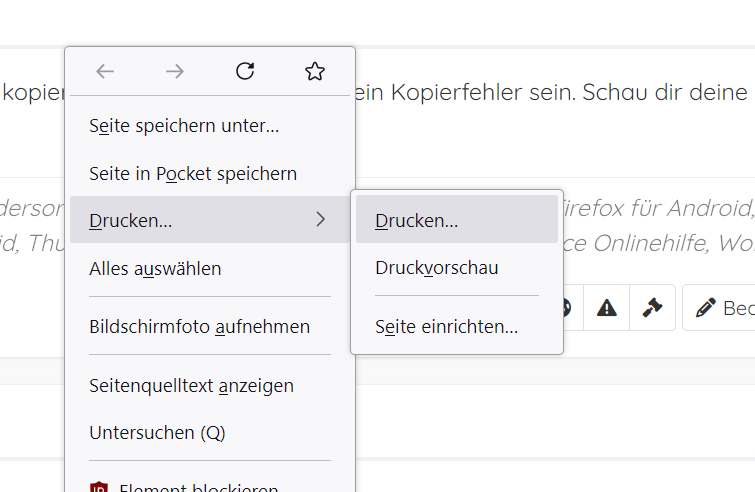Click "Drucken..." in the submenu
This screenshot has height=492, width=755.
pyautogui.click(x=417, y=221)
